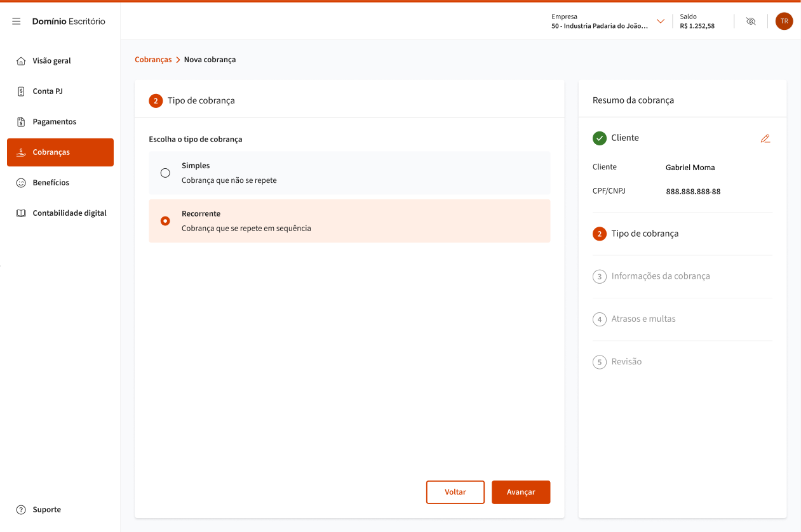The height and width of the screenshot is (532, 801).
Task: Click the Contabilidade digital book icon
Action: coord(21,213)
